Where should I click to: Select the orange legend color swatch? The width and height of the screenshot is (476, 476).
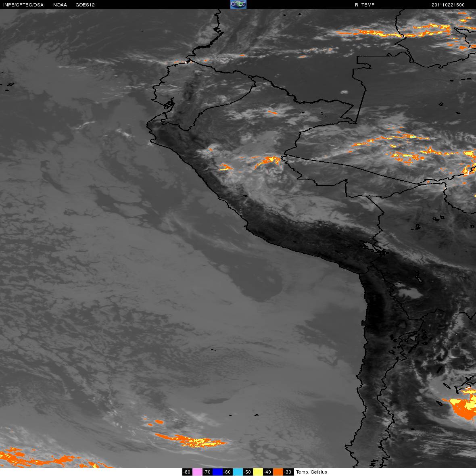click(x=278, y=472)
